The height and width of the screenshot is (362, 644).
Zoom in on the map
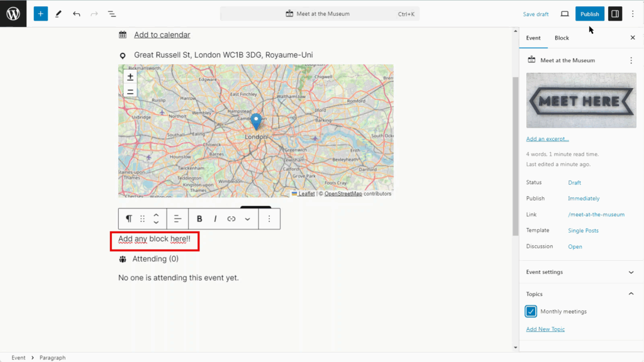tap(130, 77)
